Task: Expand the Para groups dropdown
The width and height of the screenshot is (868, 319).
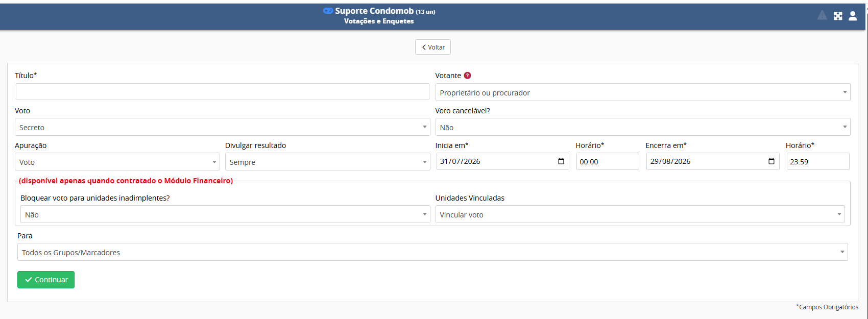Action: [432, 252]
